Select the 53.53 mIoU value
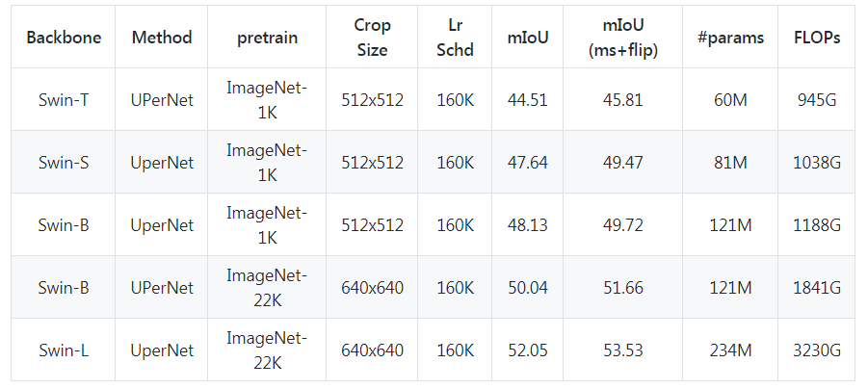Image resolution: width=868 pixels, height=389 pixels. 622,350
